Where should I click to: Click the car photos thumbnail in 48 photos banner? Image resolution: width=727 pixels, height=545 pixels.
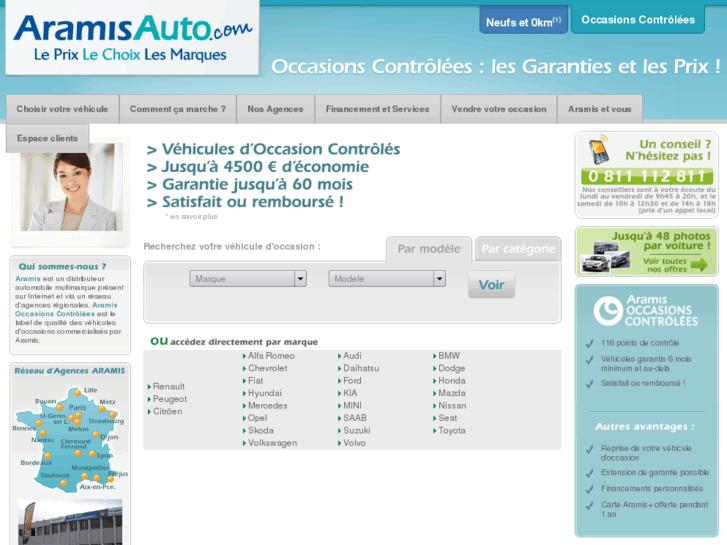(606, 256)
